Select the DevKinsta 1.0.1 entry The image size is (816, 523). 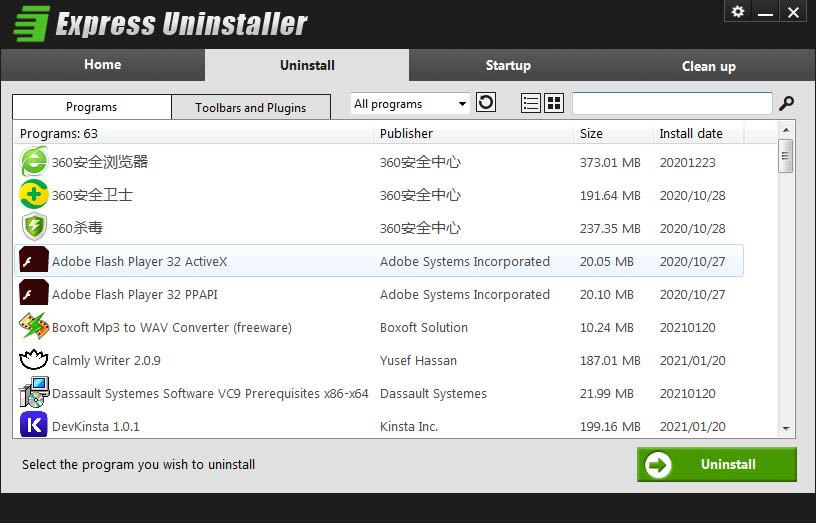(x=379, y=426)
